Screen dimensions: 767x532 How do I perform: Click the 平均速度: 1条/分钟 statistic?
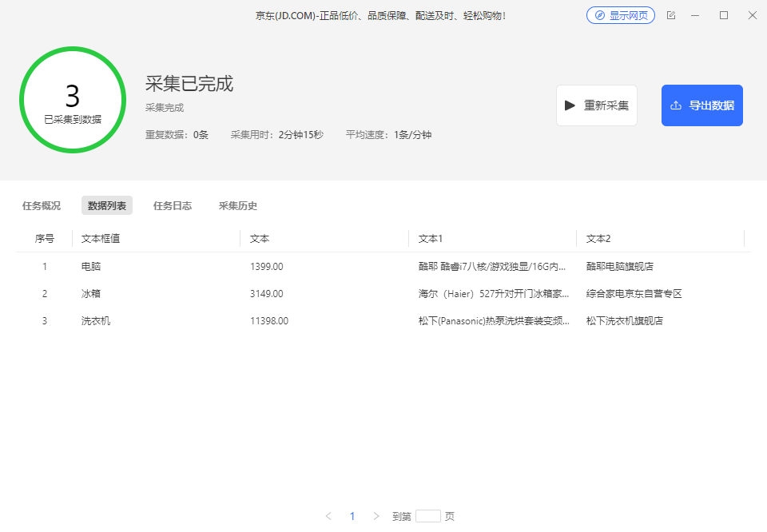point(388,134)
